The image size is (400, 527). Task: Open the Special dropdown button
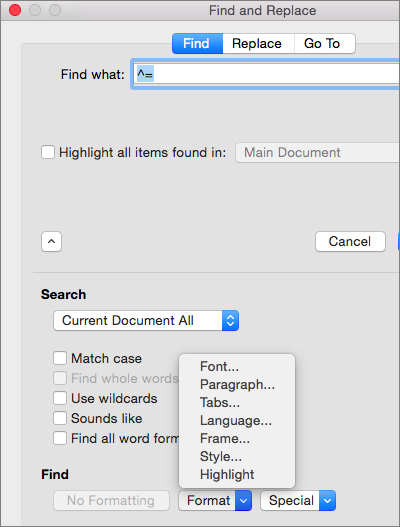click(298, 500)
